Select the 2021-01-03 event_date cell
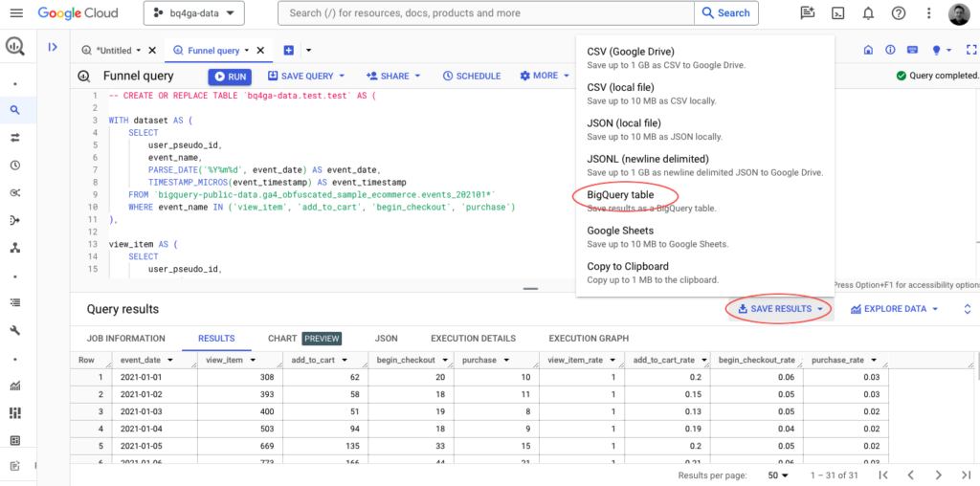This screenshot has height=486, width=980. 154,409
